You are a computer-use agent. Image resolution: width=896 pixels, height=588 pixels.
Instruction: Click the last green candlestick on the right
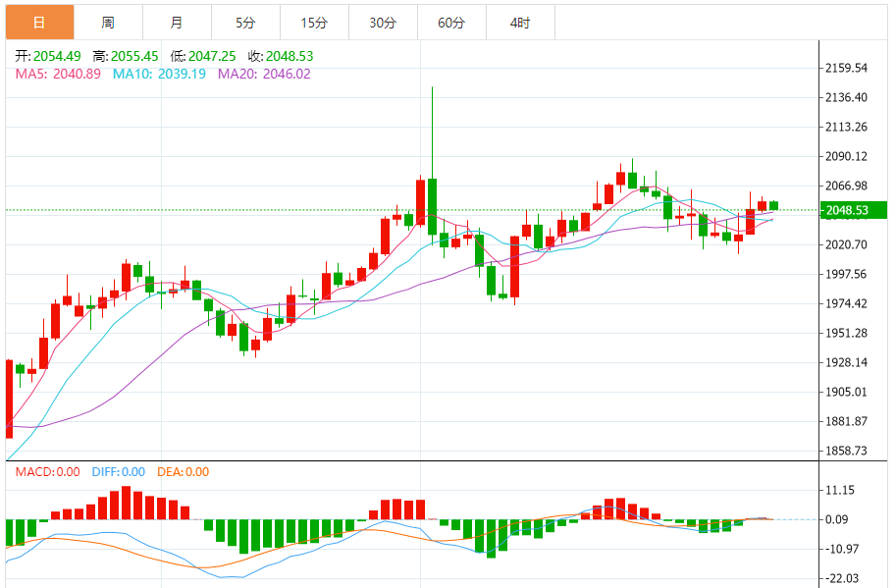pos(774,206)
